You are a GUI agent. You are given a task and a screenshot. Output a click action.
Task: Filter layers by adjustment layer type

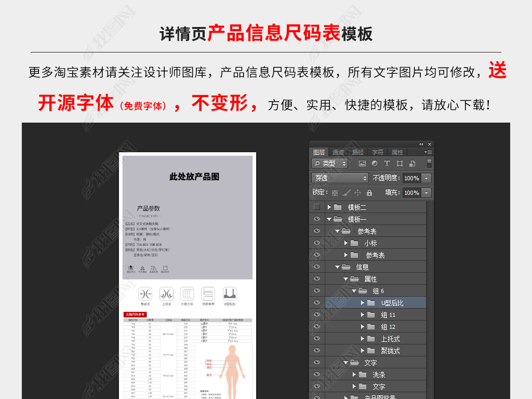pos(375,163)
